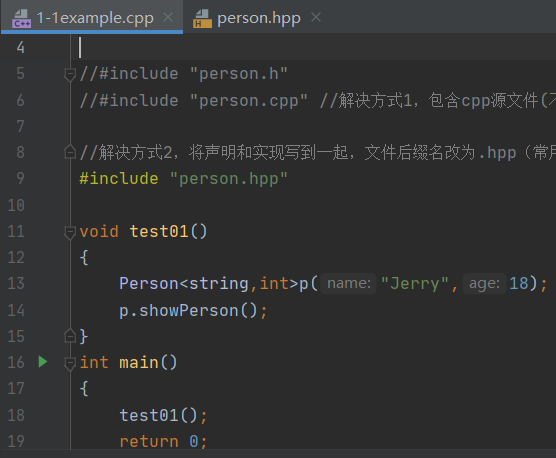Viewport: 556px width, 458px height.
Task: Click 'main' function name on line 16
Action: click(x=139, y=363)
